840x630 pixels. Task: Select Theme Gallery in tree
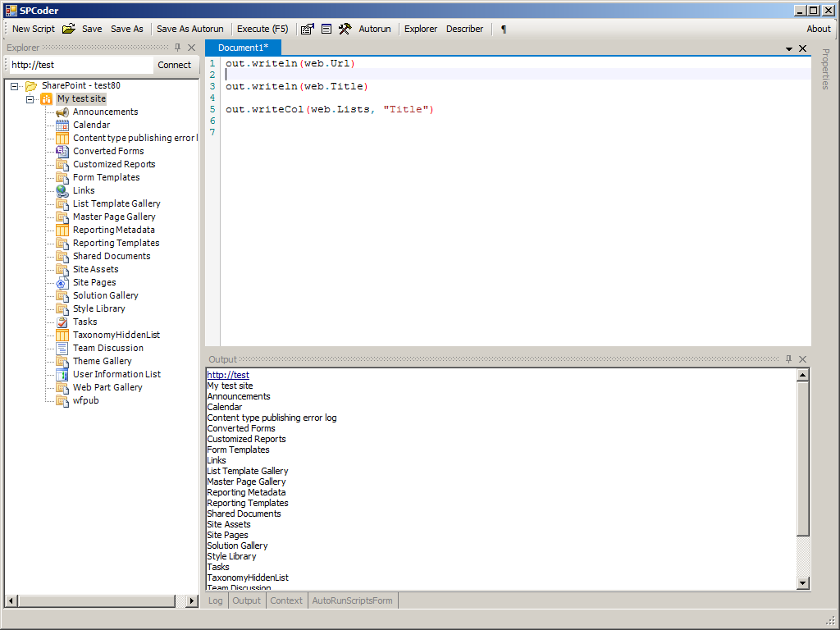(x=103, y=361)
